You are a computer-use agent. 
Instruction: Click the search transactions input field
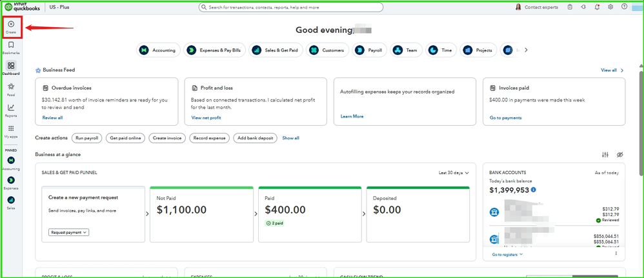click(291, 7)
